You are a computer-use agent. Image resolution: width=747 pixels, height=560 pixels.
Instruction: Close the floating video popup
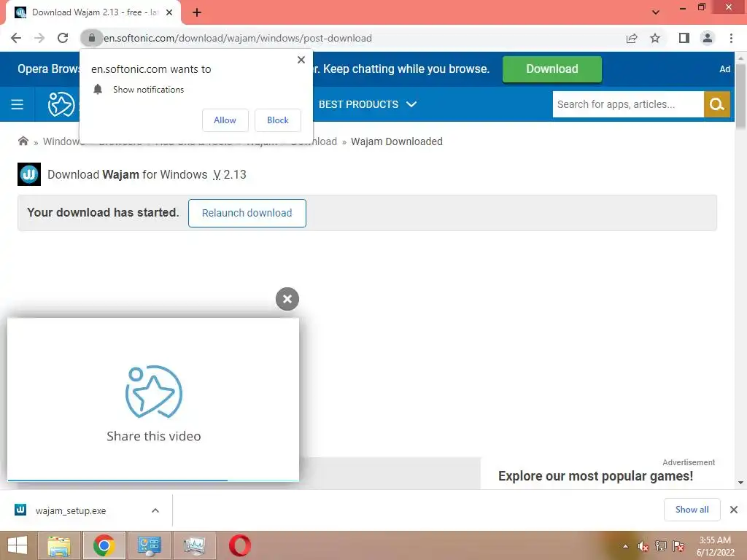click(x=287, y=299)
